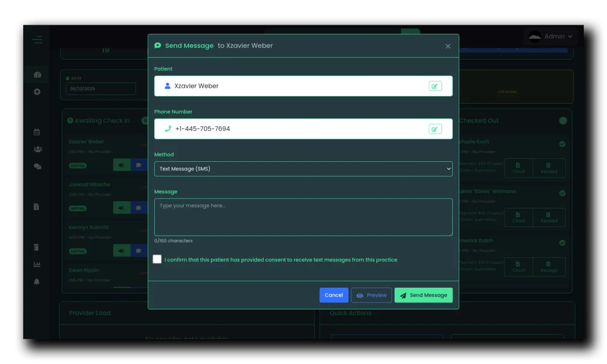Click the Self Pay badge under Xzavier Weber
Image resolution: width=607 pixels, height=364 pixels.
(x=78, y=166)
